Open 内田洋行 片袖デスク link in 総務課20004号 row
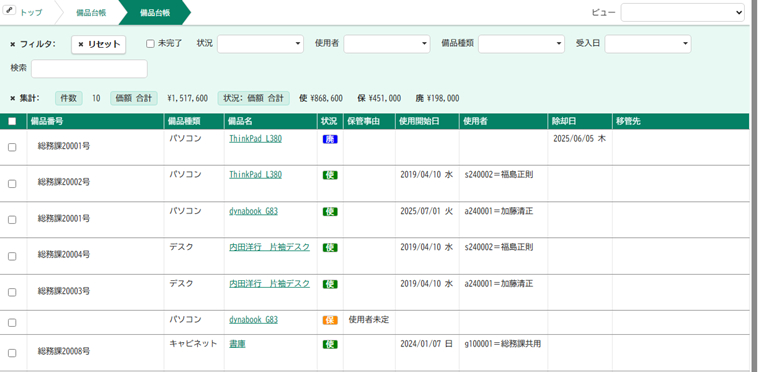The width and height of the screenshot is (759, 372). (270, 247)
